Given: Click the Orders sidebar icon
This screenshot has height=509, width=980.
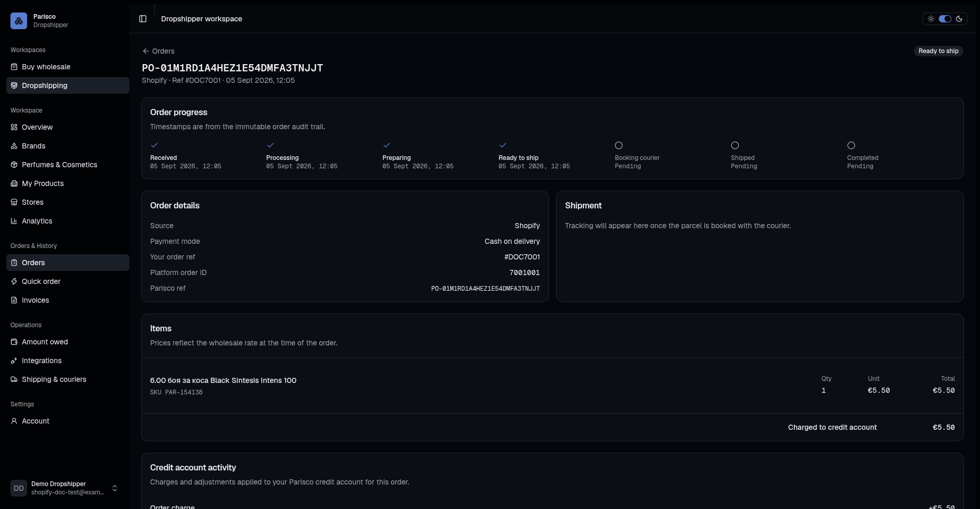Looking at the screenshot, I should click(x=14, y=263).
